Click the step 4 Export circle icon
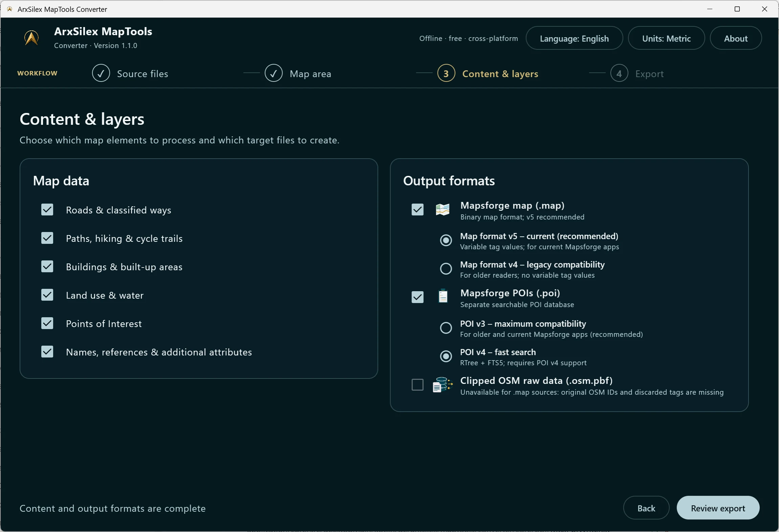Image resolution: width=779 pixels, height=532 pixels. click(x=619, y=73)
